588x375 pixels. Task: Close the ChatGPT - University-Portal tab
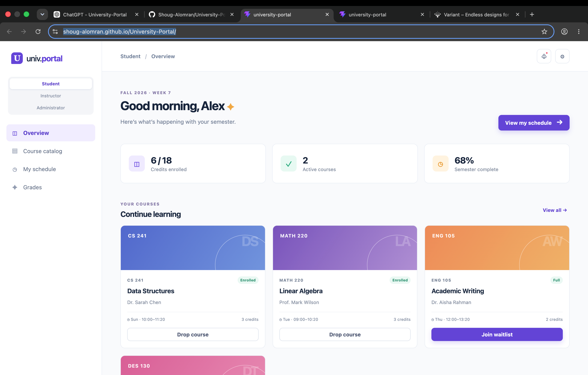pyautogui.click(x=137, y=15)
